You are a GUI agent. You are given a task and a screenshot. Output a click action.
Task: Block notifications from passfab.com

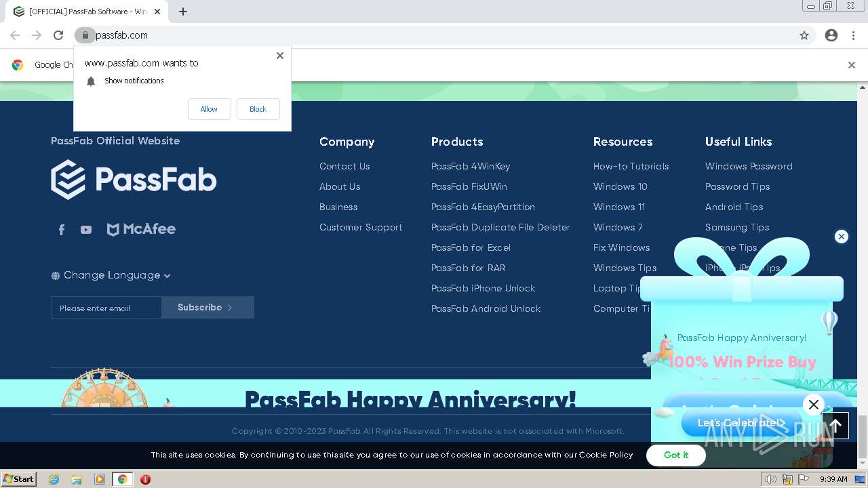pyautogui.click(x=258, y=109)
